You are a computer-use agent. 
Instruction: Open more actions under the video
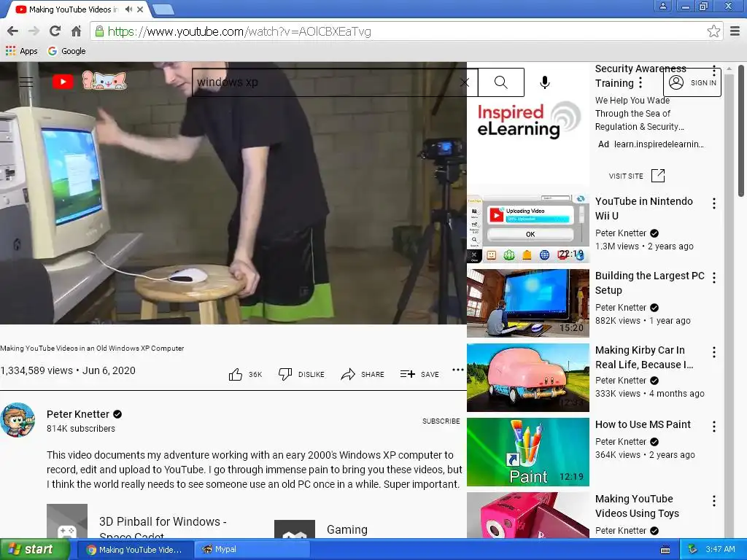point(458,370)
